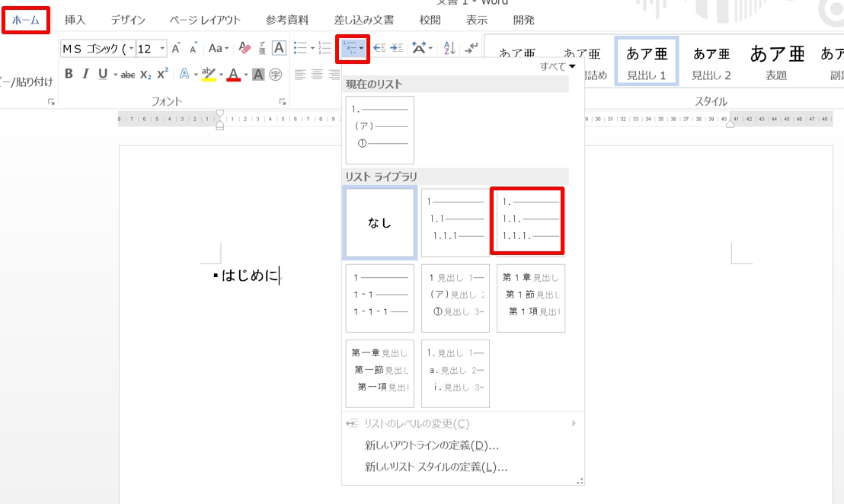Select the 開発 tab
The height and width of the screenshot is (504, 844).
coord(524,21)
